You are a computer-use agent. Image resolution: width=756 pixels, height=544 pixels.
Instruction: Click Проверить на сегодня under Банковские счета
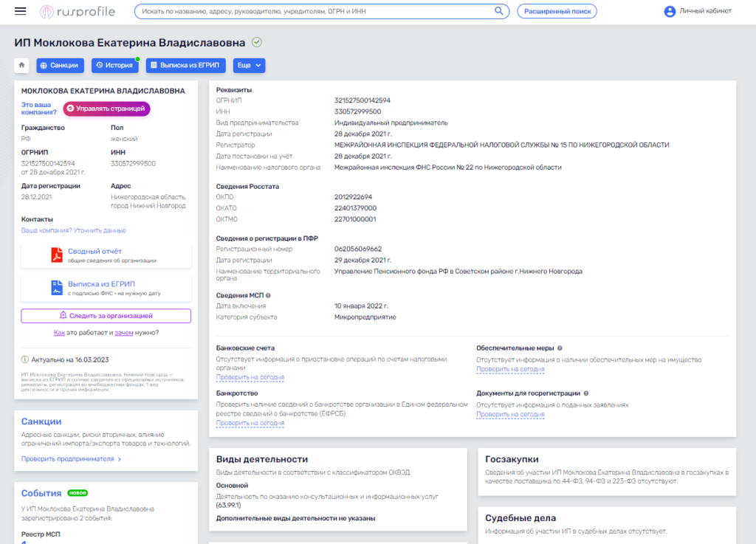click(250, 377)
